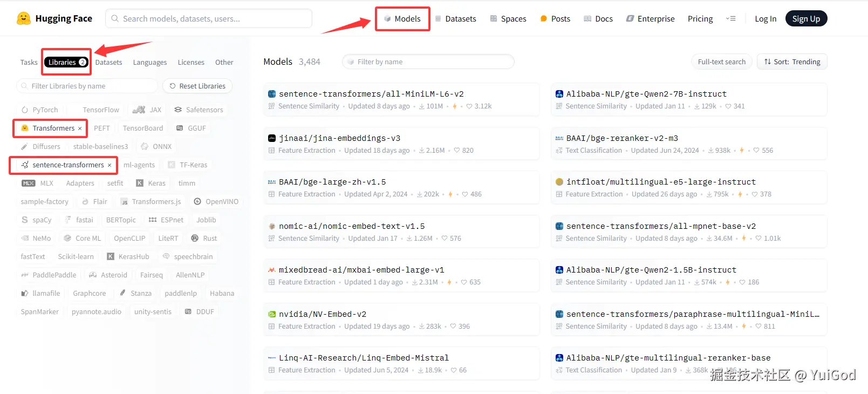Focus the Filter Libraries by name field
The height and width of the screenshot is (394, 868).
coord(87,86)
